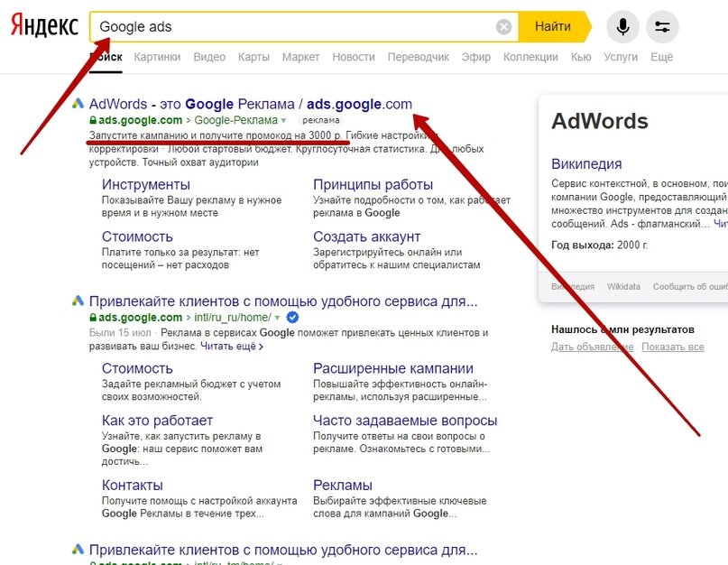
Task: Open the Привлекайте клиентов result with verified badge
Action: [283, 301]
